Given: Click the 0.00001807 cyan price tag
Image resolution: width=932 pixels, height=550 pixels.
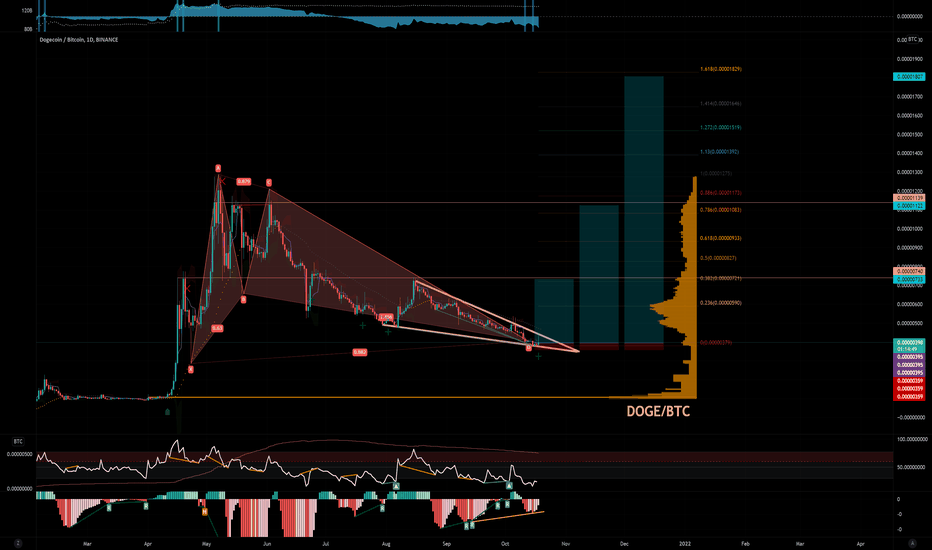Looking at the screenshot, I should [909, 77].
